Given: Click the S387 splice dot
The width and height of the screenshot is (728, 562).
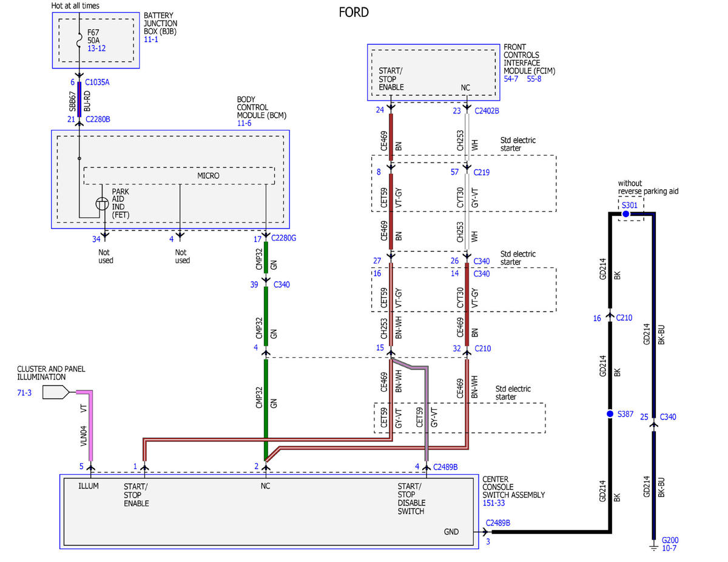Looking at the screenshot, I should [610, 414].
